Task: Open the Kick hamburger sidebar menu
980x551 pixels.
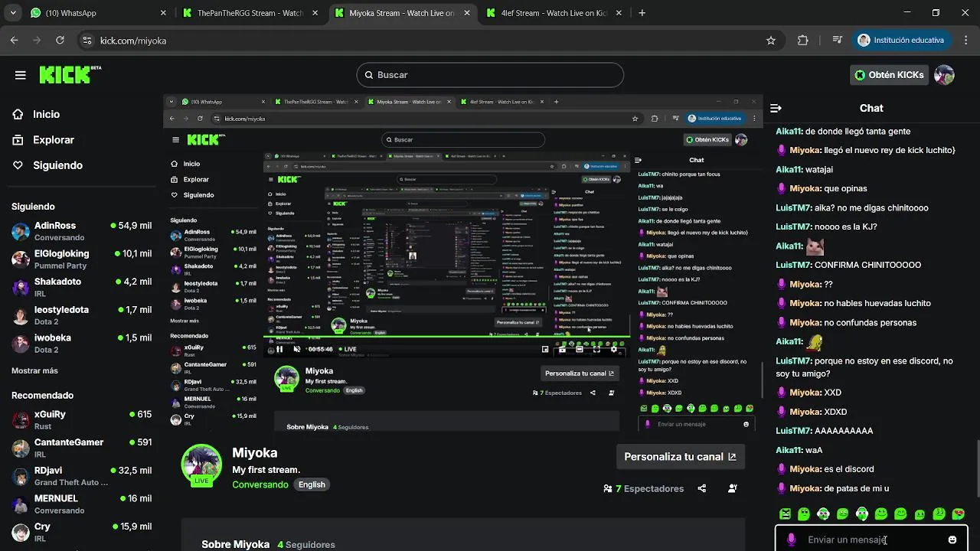Action: click(x=21, y=75)
